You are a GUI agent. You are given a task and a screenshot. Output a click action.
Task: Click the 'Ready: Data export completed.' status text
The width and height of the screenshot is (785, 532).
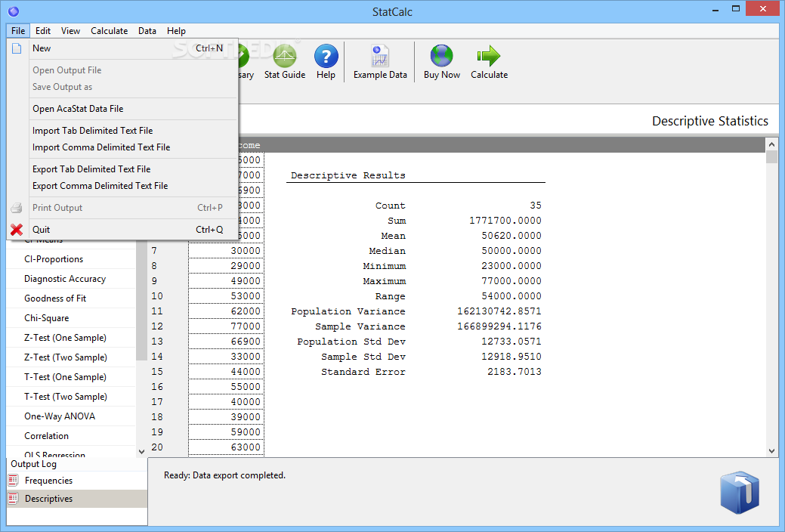tap(224, 475)
